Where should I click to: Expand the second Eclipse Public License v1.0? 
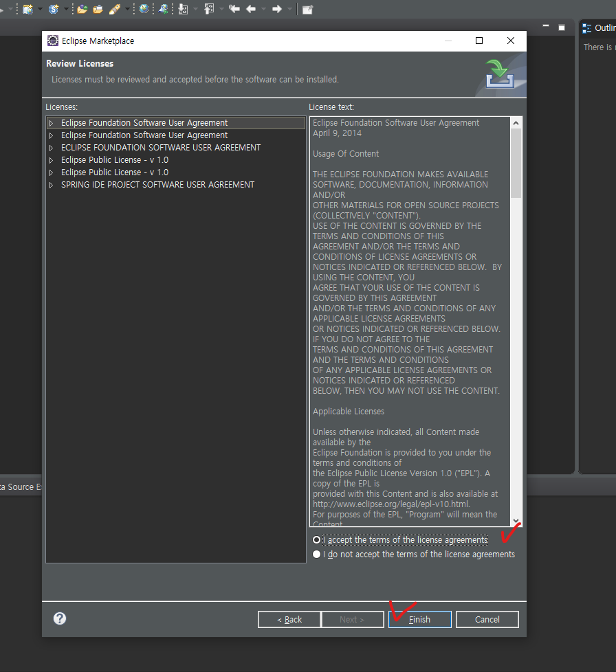[51, 172]
